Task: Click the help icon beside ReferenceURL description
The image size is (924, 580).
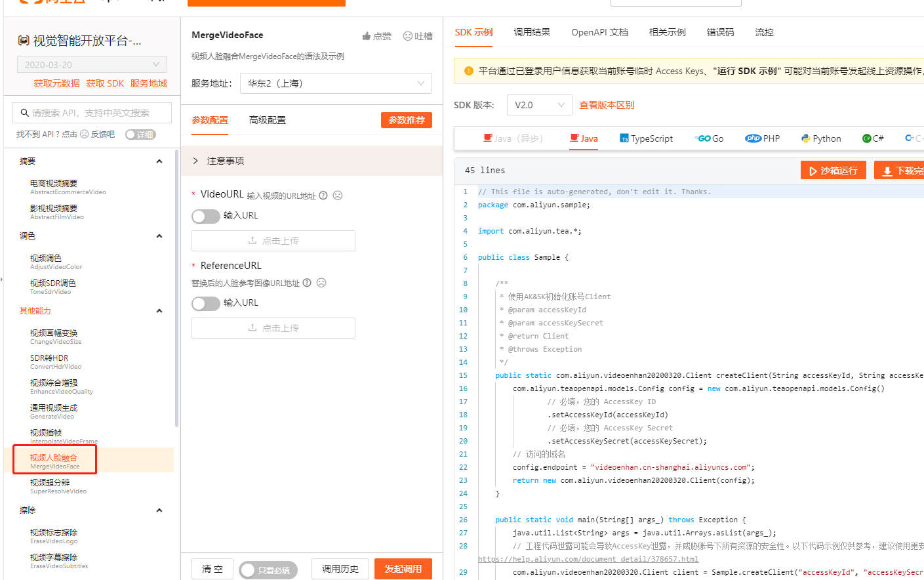Action: 307,283
